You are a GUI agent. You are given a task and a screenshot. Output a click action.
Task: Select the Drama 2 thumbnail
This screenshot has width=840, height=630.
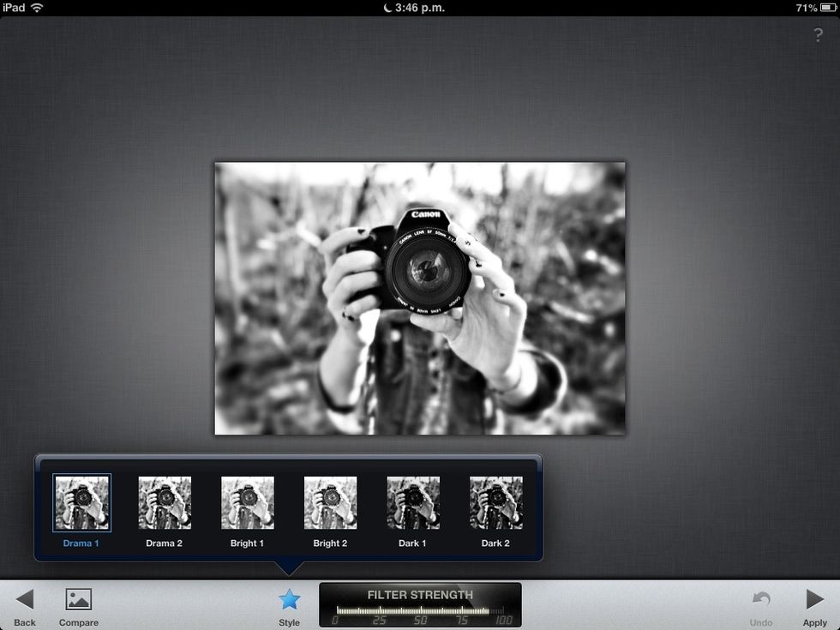pos(165,502)
